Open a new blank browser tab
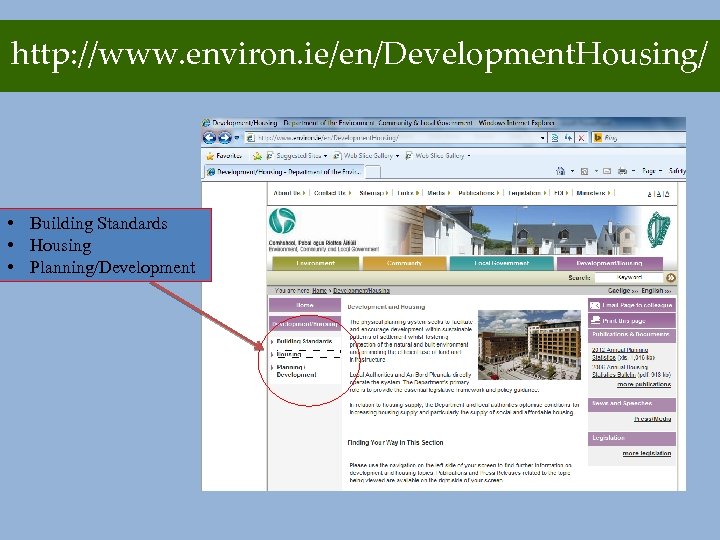This screenshot has width=720, height=540. tap(372, 172)
